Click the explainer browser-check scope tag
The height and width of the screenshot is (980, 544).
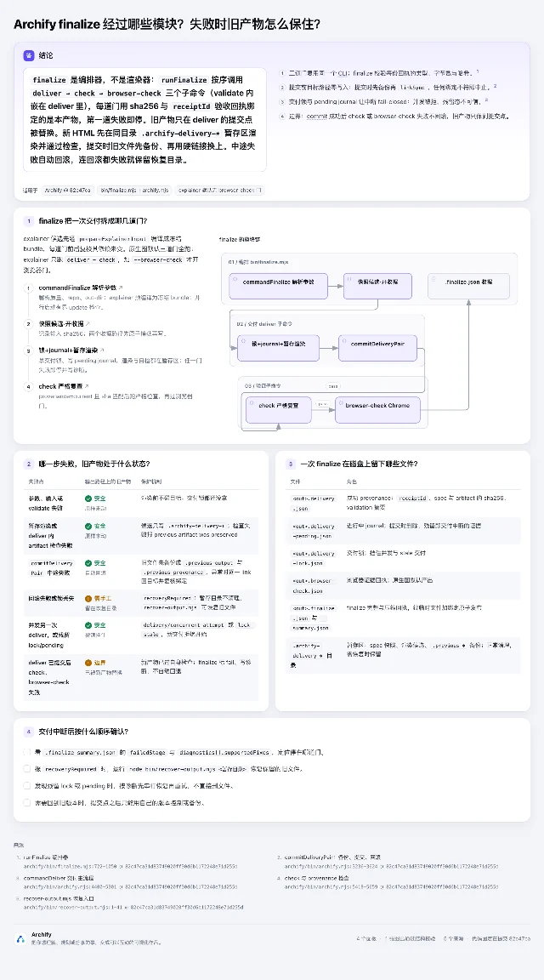[x=219, y=190]
